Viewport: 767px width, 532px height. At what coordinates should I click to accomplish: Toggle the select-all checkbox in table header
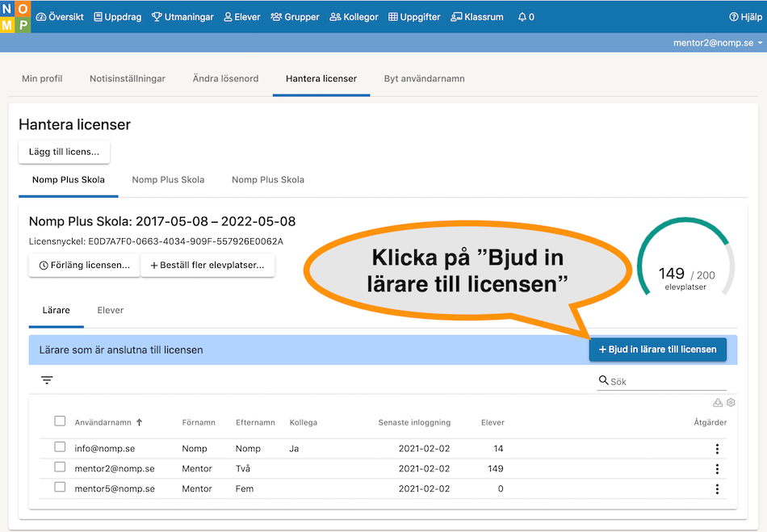click(x=60, y=421)
